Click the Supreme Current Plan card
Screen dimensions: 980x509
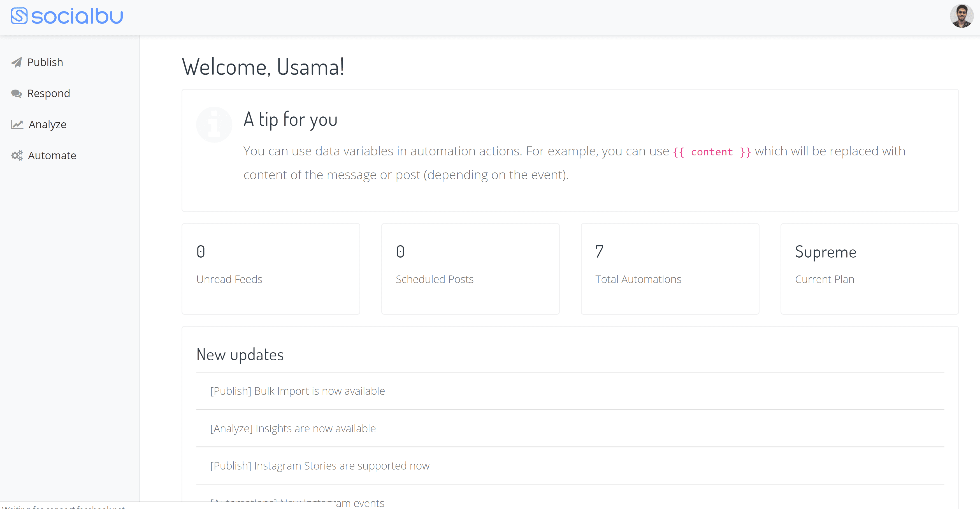click(869, 269)
